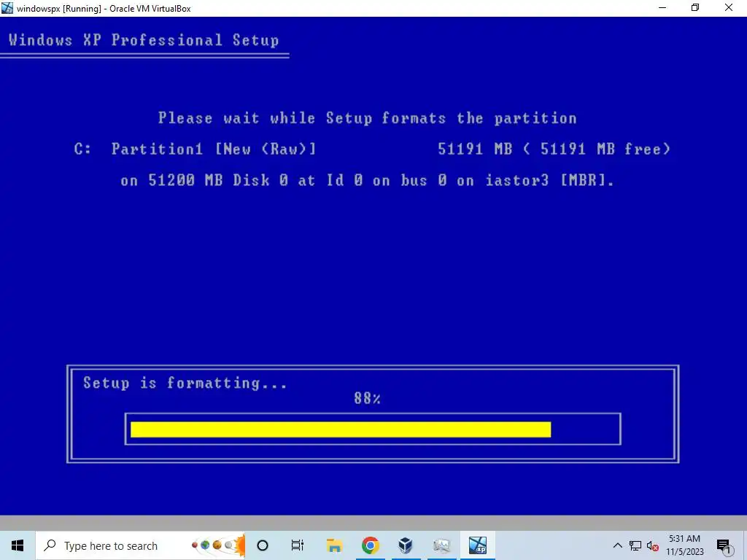Open the network status tray icon

pos(635,545)
